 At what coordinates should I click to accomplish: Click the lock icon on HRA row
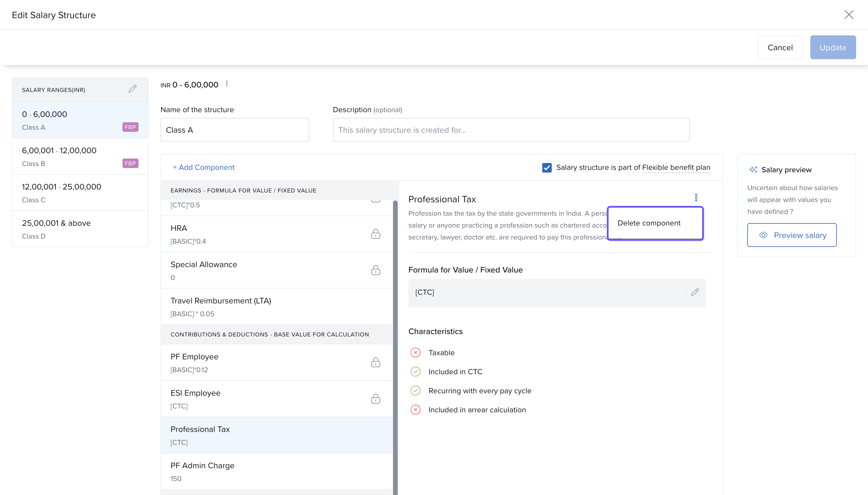click(x=375, y=234)
